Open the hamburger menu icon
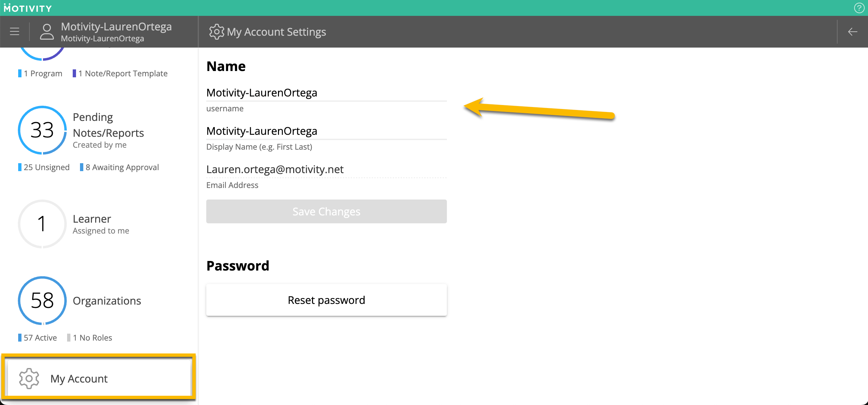The image size is (868, 405). point(15,32)
